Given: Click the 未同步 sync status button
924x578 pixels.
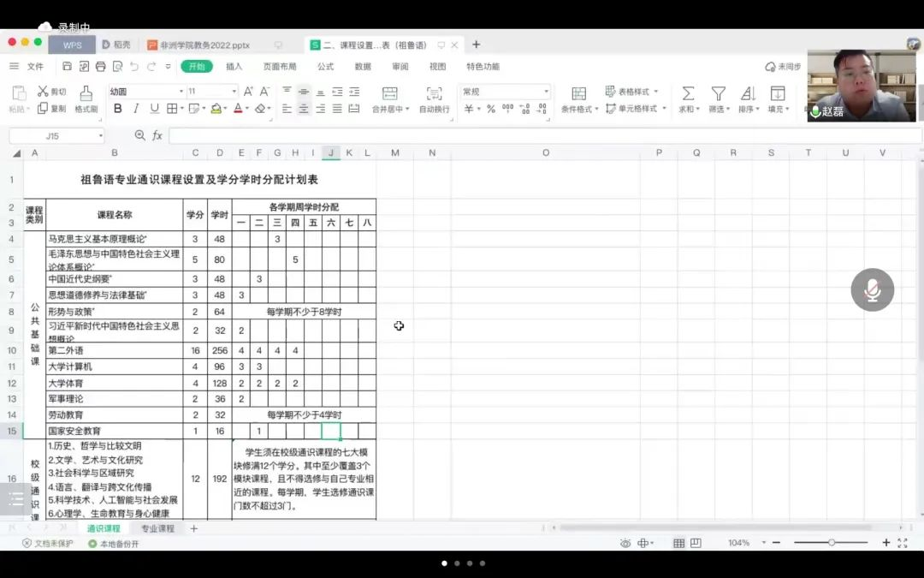Looking at the screenshot, I should point(783,67).
